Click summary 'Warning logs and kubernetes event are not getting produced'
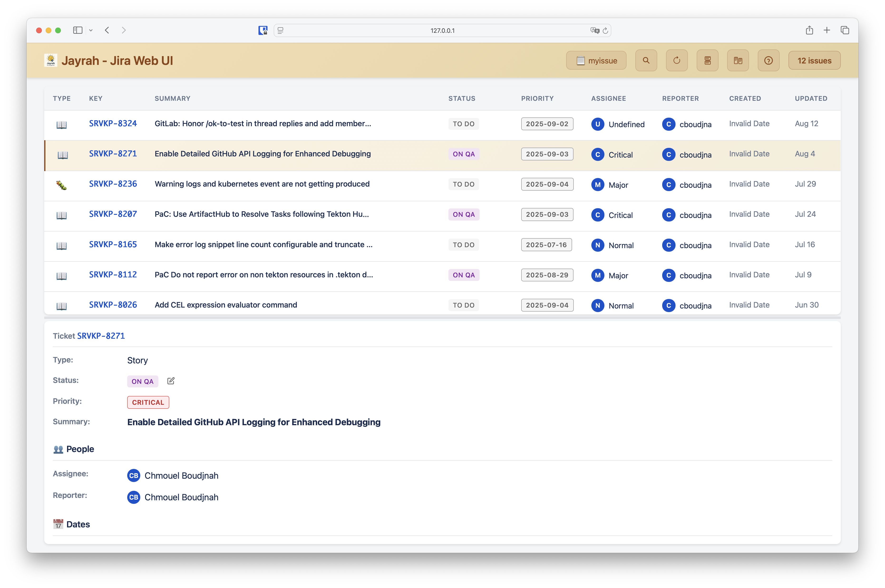 click(x=262, y=184)
